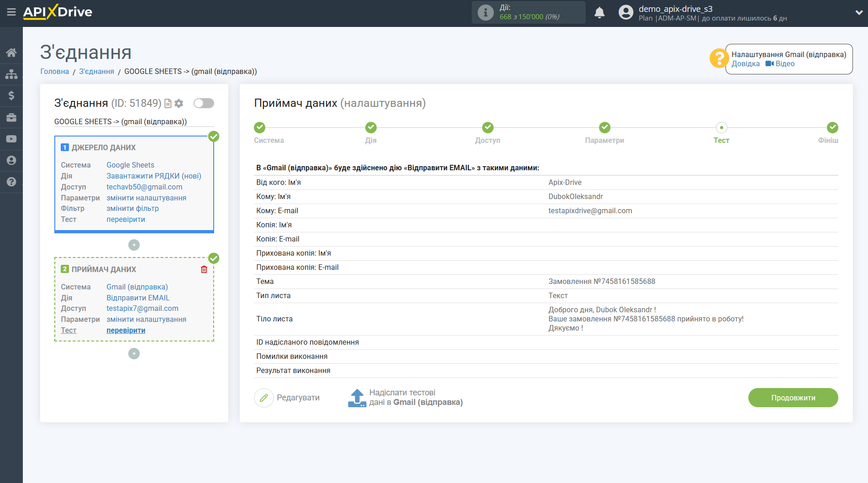This screenshot has width=868, height=483.
Task: Go to the Фініш step
Action: pyautogui.click(x=832, y=128)
